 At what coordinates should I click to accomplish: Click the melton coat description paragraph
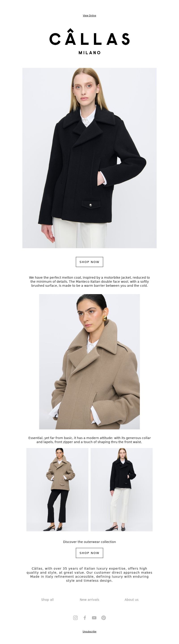coord(89,281)
